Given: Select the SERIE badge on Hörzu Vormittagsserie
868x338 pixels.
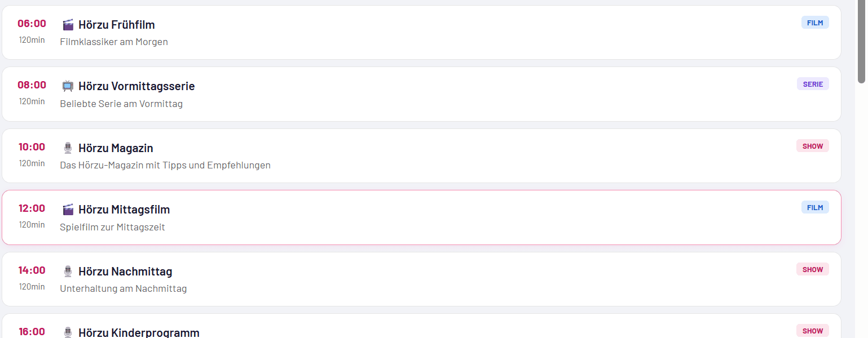Looking at the screenshot, I should coord(813,83).
